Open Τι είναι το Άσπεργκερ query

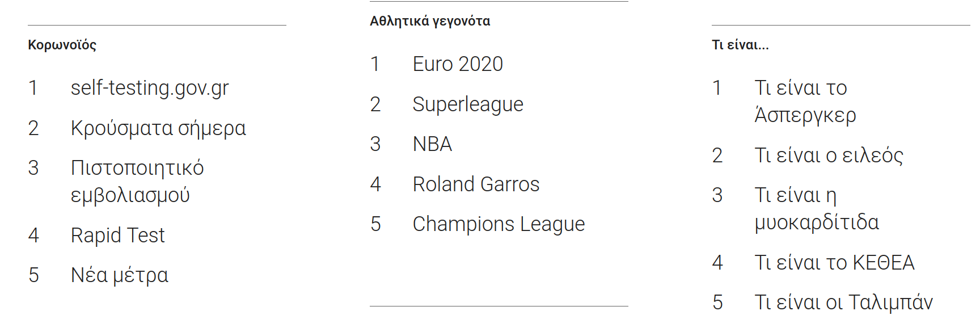(x=805, y=102)
